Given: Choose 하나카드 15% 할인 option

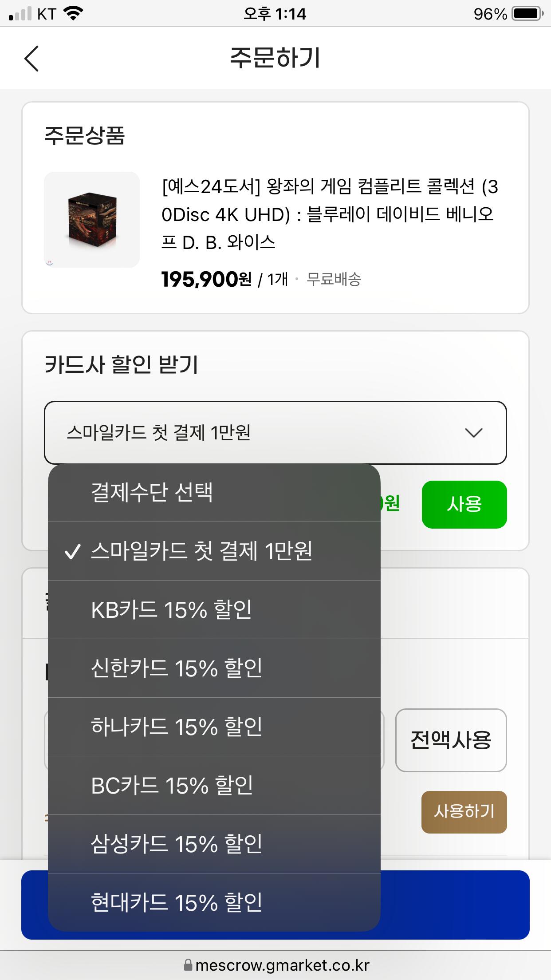Looking at the screenshot, I should (214, 727).
